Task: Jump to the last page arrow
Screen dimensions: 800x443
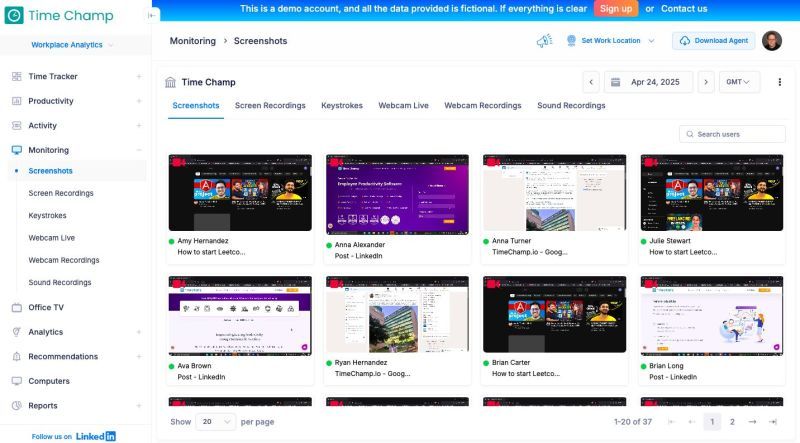Action: pos(772,422)
